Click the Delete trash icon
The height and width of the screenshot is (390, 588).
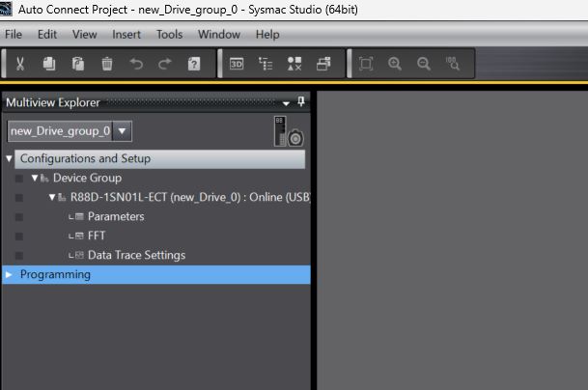pyautogui.click(x=107, y=64)
